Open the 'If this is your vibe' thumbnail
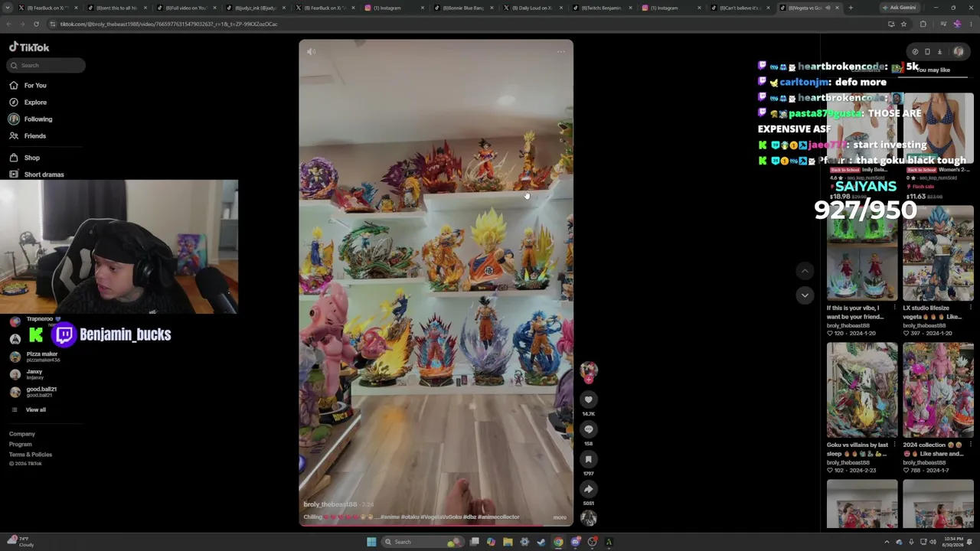The width and height of the screenshot is (980, 551). point(862,253)
